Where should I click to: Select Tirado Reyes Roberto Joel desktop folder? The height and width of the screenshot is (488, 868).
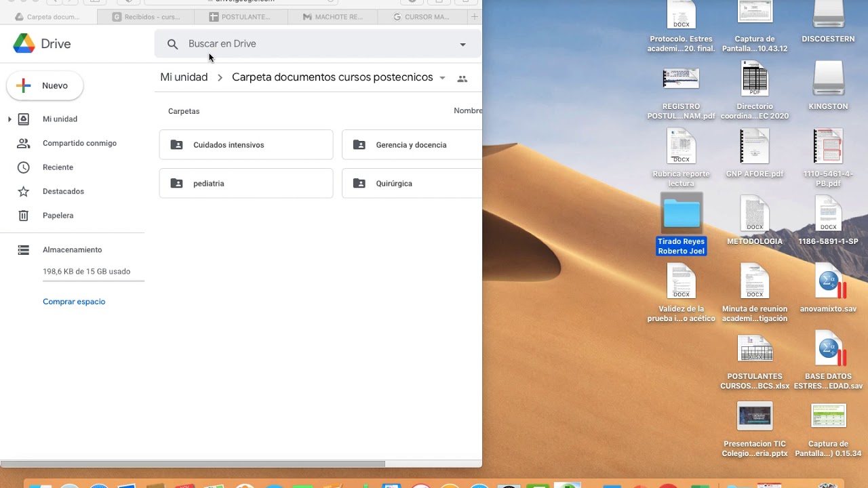coord(682,224)
